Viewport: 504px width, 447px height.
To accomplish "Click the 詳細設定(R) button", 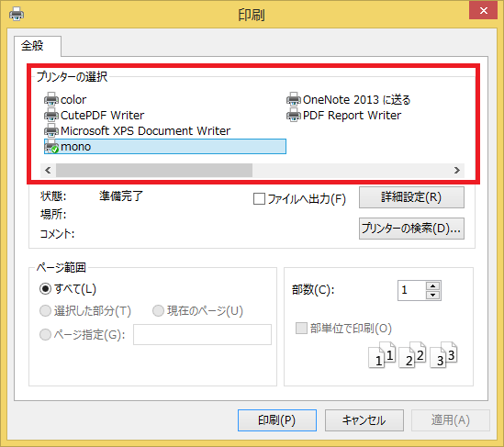I will point(411,197).
